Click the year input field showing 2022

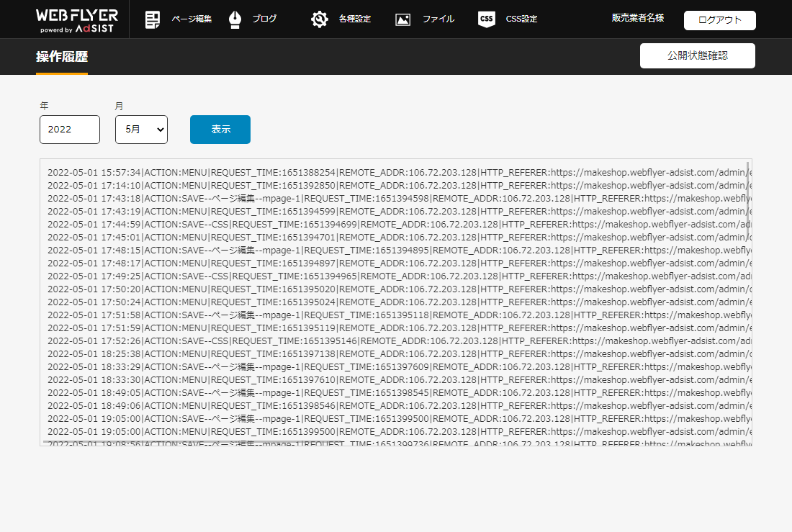[70, 130]
